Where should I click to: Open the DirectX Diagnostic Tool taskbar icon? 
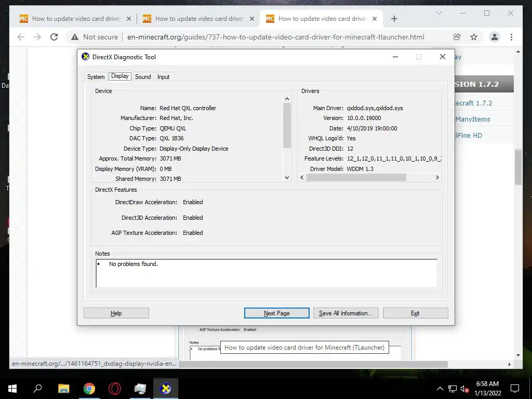tap(166, 389)
